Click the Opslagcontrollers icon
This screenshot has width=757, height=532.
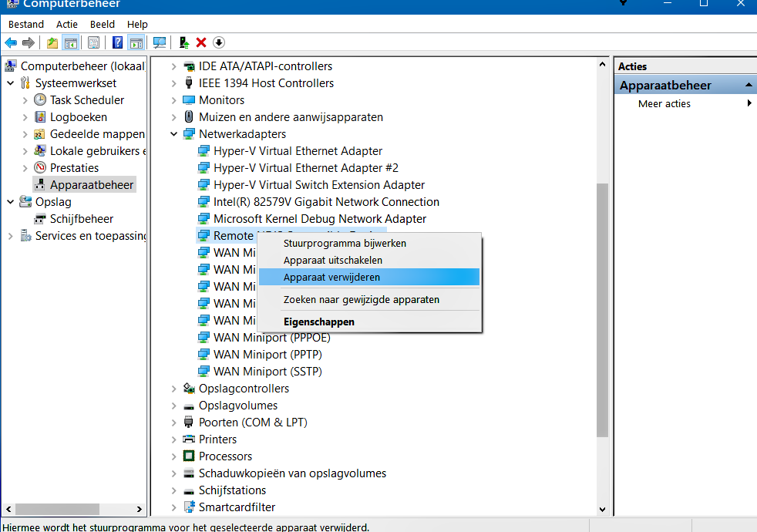click(189, 388)
